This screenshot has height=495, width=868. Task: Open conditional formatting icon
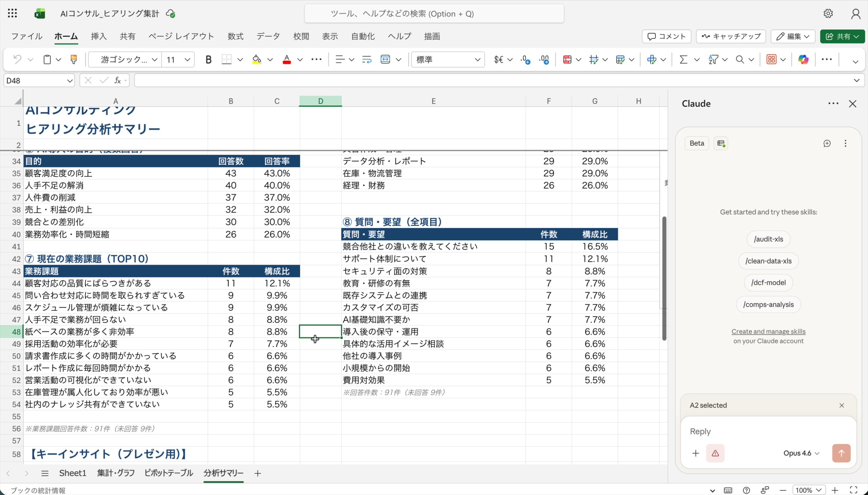click(x=567, y=59)
